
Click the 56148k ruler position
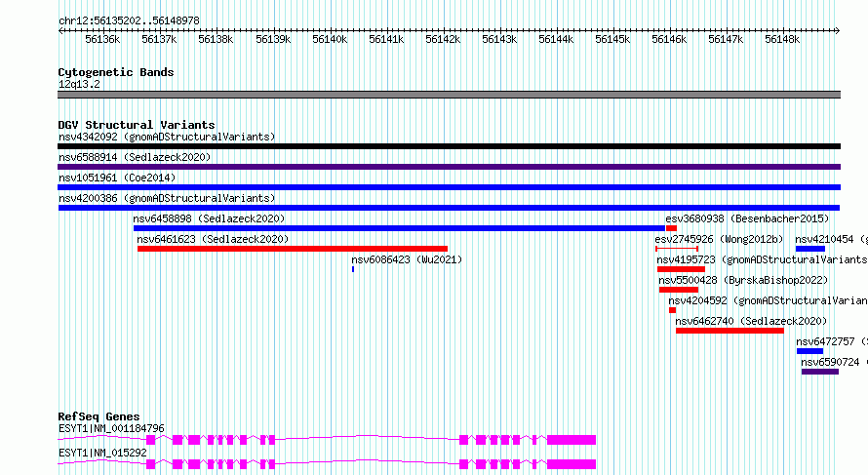tap(782, 39)
